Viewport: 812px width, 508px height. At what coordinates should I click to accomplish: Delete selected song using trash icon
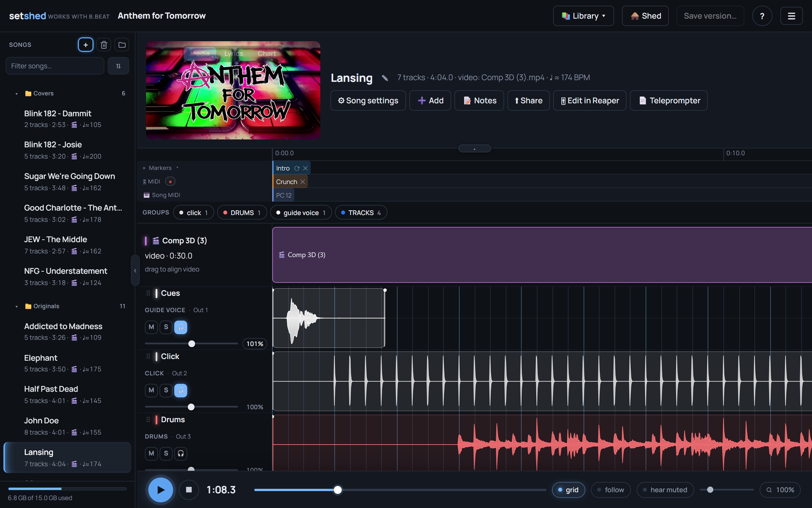[x=104, y=45]
